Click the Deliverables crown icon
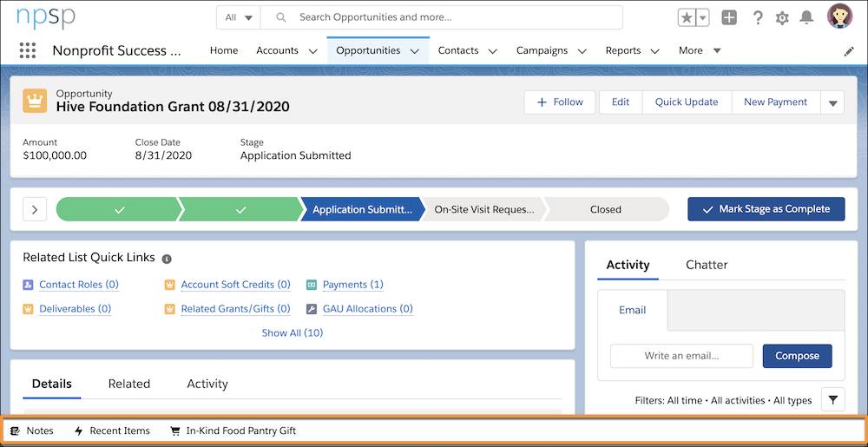This screenshot has height=447, width=868. coord(29,309)
